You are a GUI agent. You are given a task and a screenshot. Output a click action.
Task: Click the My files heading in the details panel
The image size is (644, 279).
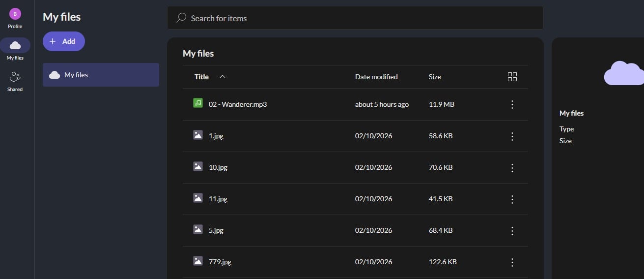click(571, 113)
